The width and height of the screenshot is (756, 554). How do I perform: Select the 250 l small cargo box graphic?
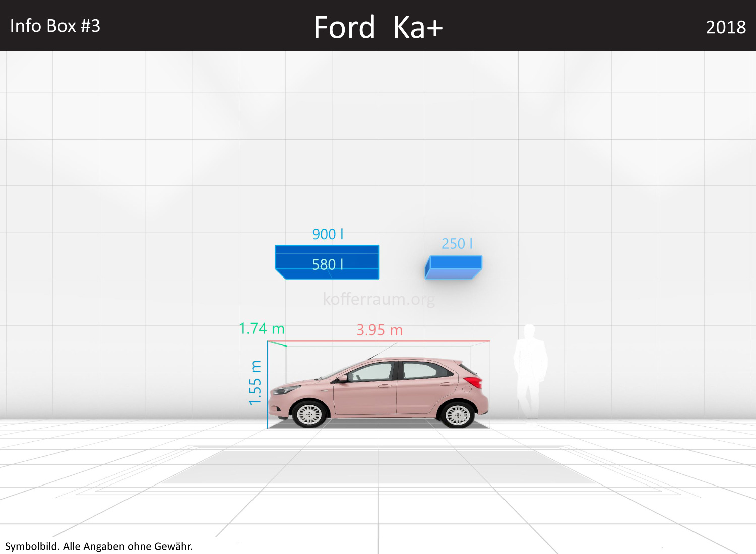pos(453,267)
